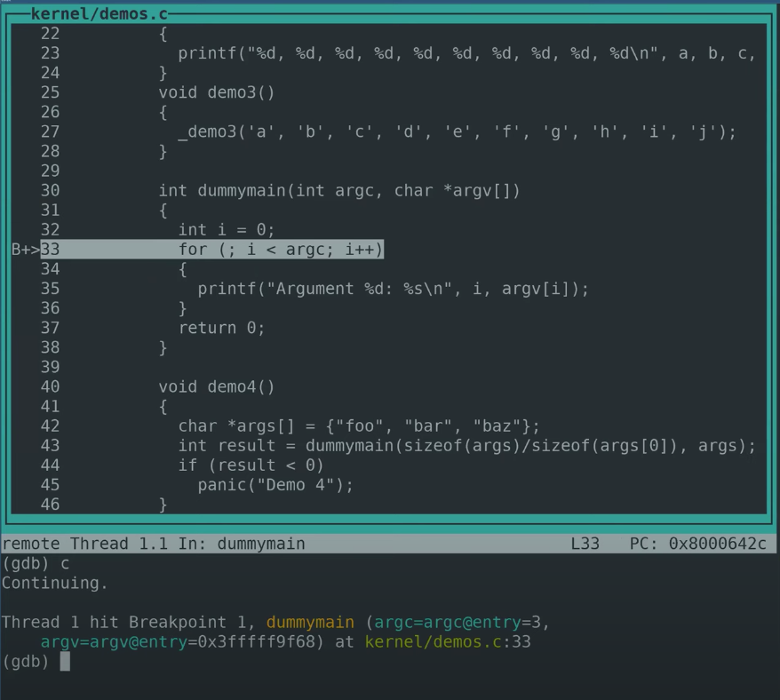Click the B+> breakpoint marker at line 33
This screenshot has width=780, height=700.
coord(25,250)
